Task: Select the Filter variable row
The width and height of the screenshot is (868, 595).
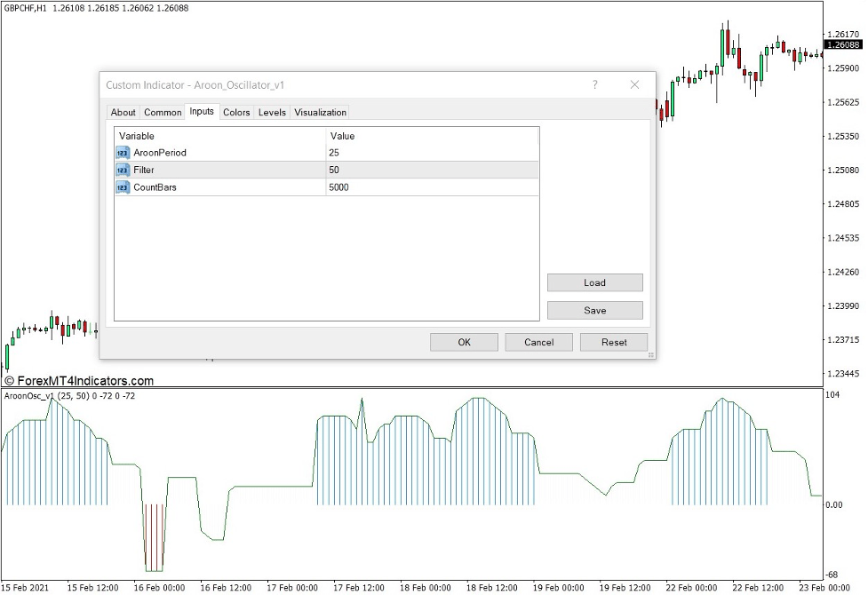Action: pos(222,170)
